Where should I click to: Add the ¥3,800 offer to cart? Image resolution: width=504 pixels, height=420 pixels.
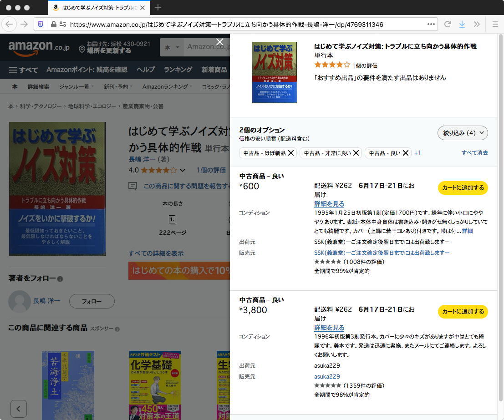[463, 311]
